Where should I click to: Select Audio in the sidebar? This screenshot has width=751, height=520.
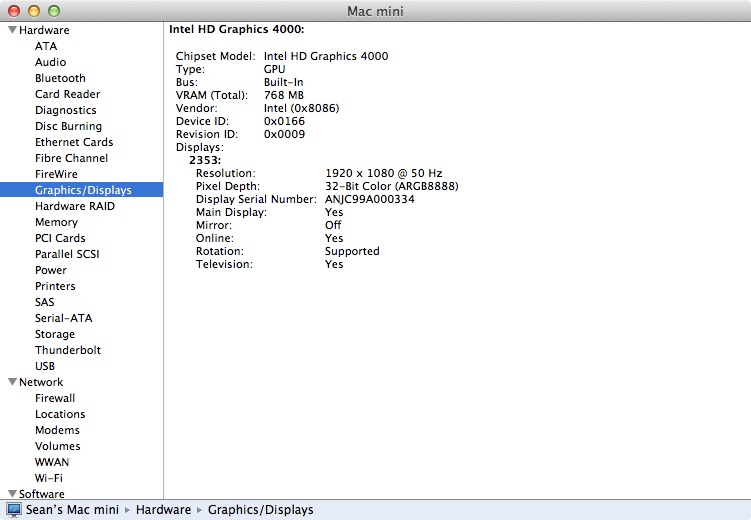50,62
